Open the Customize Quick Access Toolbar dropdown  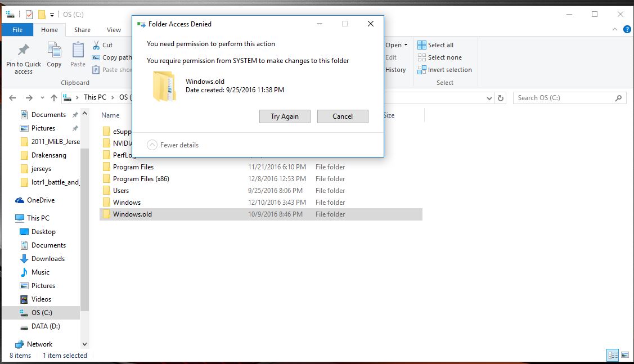click(x=52, y=15)
